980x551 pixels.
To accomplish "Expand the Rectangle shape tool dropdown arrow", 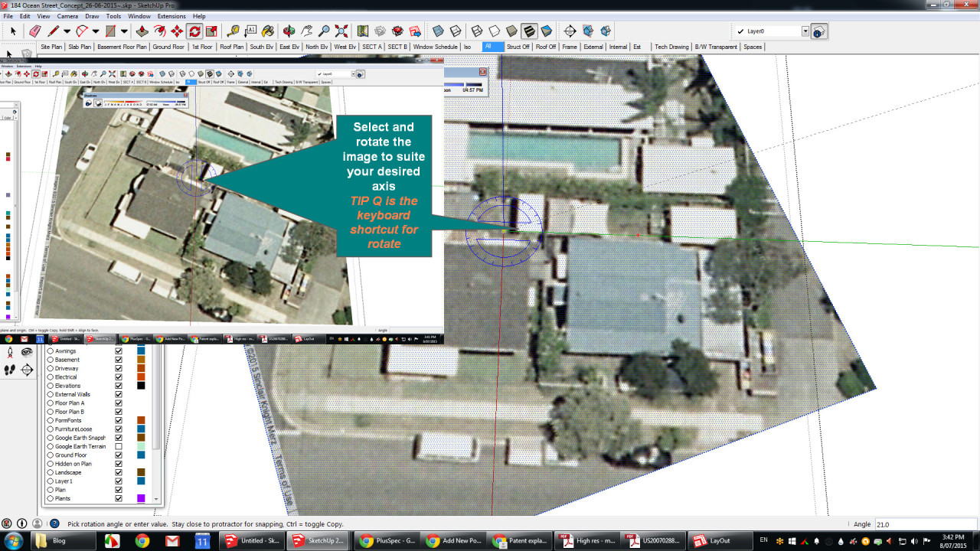I will click(124, 31).
